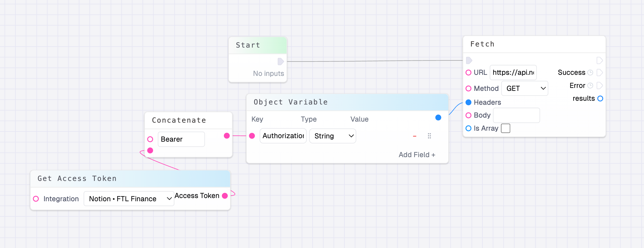Viewport: 644px width, 248px height.
Task: Click the Start node's execution output port
Action: pos(281,61)
